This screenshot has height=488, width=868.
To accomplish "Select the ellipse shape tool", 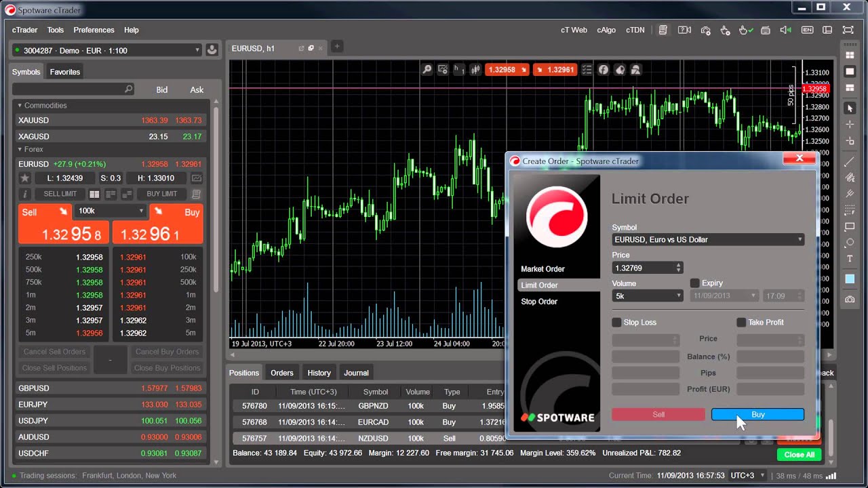I will point(850,243).
